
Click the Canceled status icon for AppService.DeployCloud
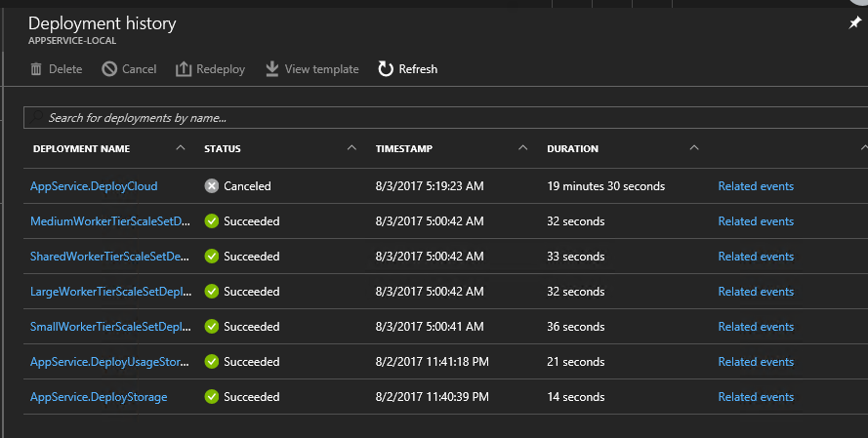point(212,185)
